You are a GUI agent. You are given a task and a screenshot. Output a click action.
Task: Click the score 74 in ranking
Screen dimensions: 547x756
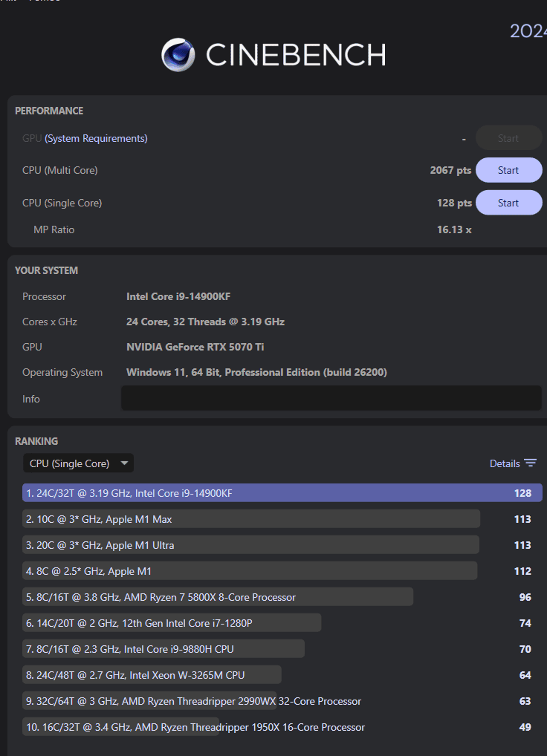(525, 623)
